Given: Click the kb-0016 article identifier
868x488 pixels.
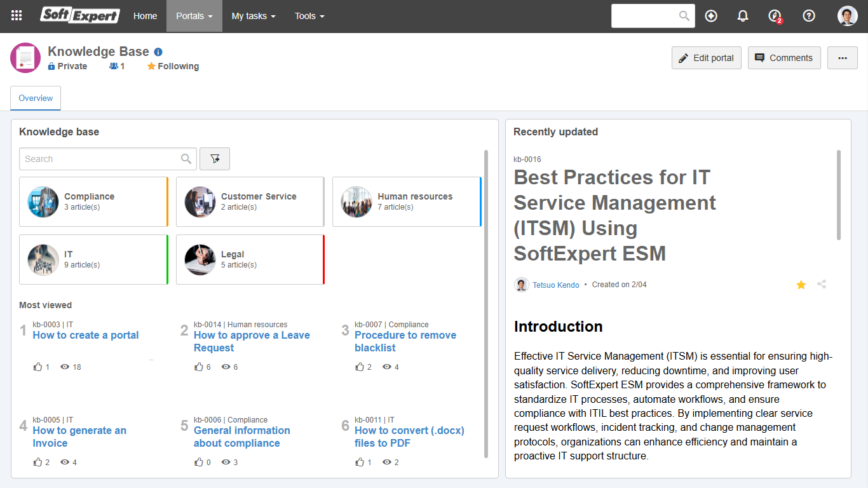Looking at the screenshot, I should [527, 159].
